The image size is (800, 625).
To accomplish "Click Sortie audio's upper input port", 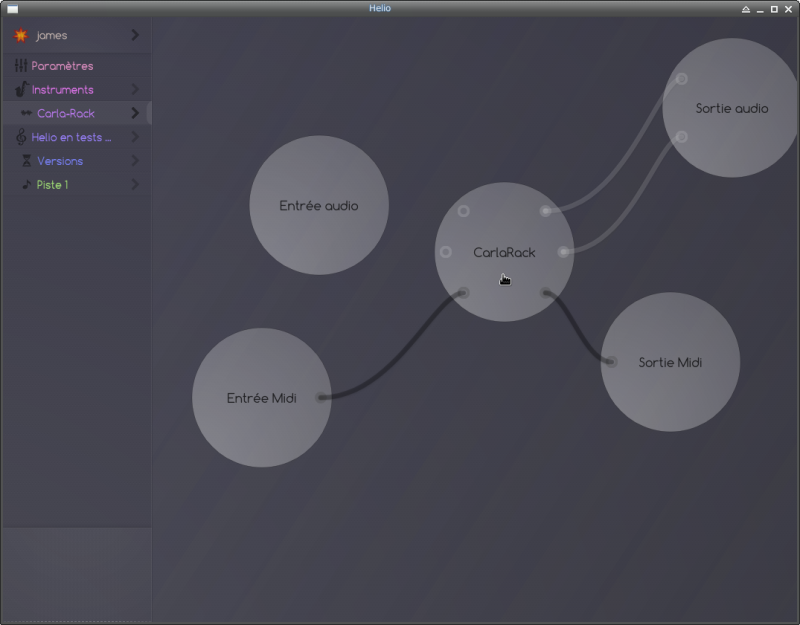I will (x=681, y=79).
